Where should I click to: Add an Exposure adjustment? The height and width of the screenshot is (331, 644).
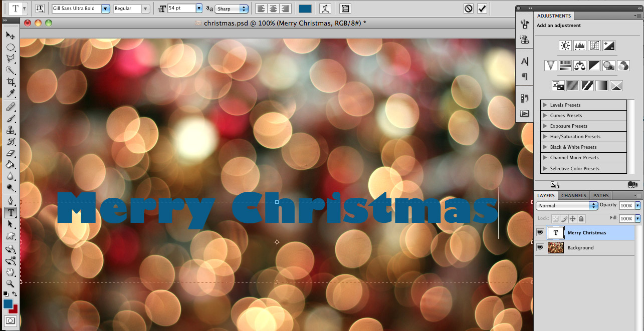click(x=609, y=46)
